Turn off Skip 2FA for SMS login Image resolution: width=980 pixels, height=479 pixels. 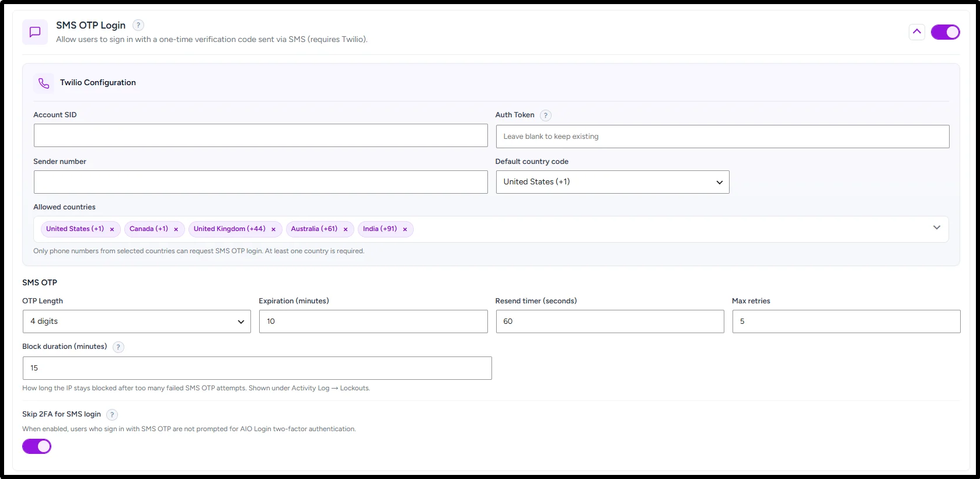pos(37,446)
